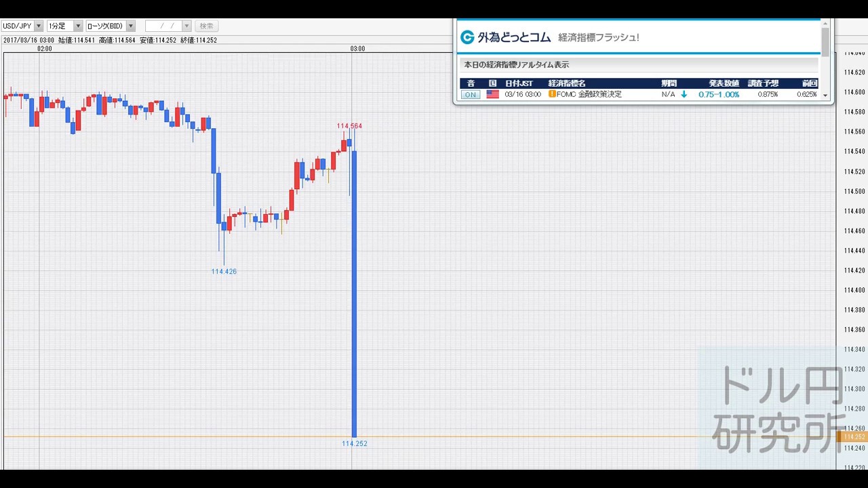Click the scroll down arrow in indicator panel
Viewport: 868px width, 488px height.
coord(825,96)
